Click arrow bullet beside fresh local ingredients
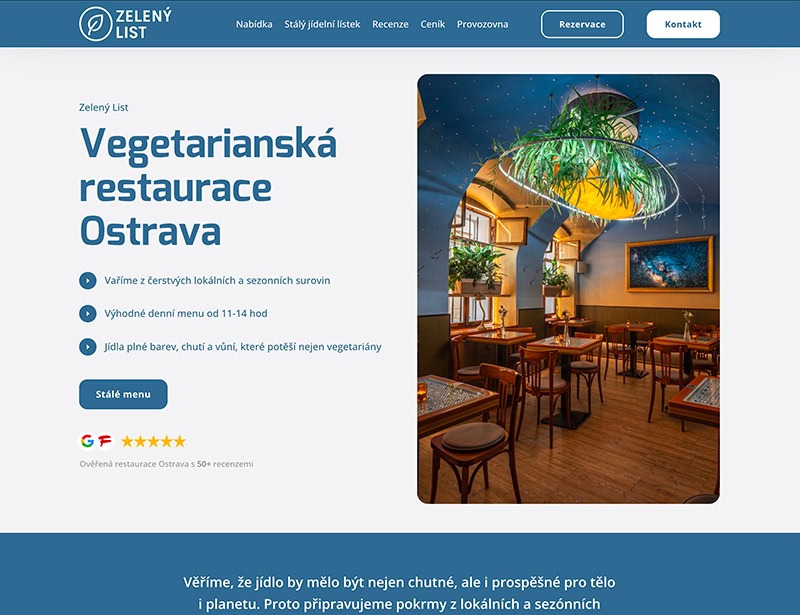Viewport: 800px width, 615px height. click(x=88, y=280)
